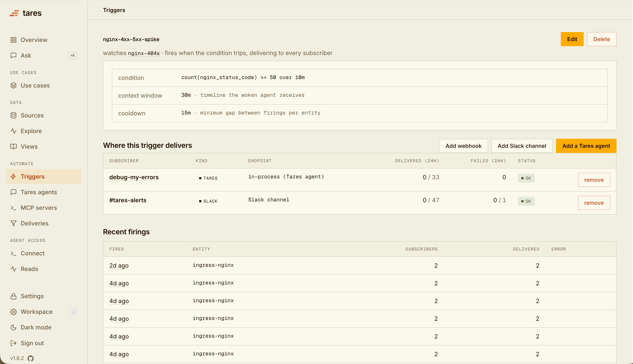633x364 pixels.
Task: Edit the nginx-4xx-5xx-spike trigger
Action: 572,39
